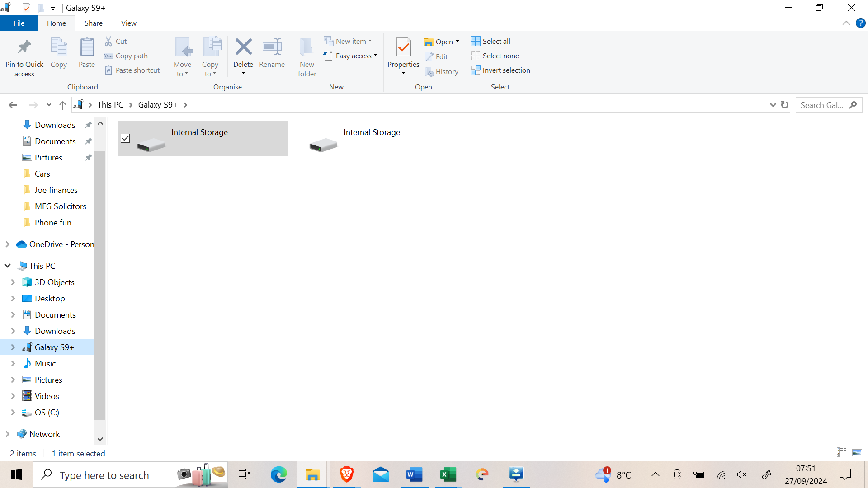Screen dimensions: 868x488
Task: Expand the Galaxy S9+ tree node
Action: [x=13, y=347]
